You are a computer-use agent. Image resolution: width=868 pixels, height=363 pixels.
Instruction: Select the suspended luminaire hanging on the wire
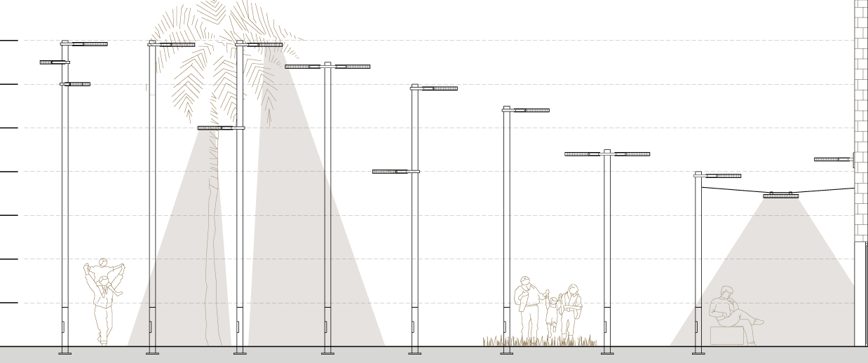[x=780, y=196]
